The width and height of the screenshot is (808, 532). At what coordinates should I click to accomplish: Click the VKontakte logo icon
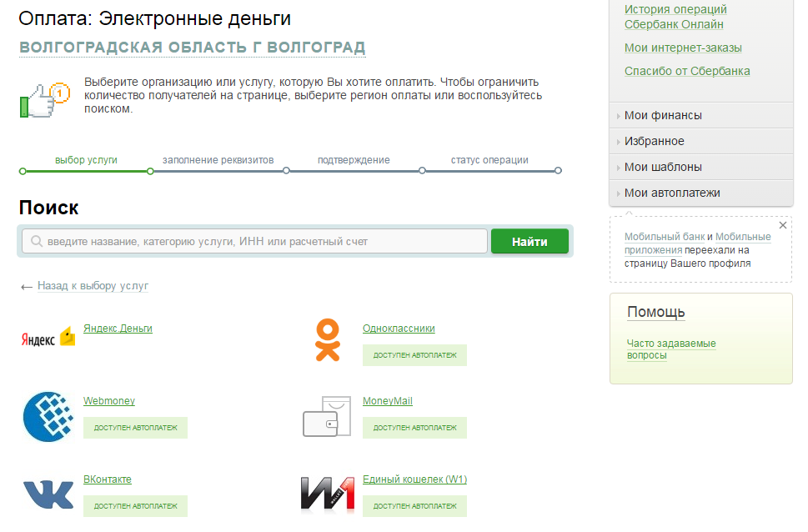(48, 494)
